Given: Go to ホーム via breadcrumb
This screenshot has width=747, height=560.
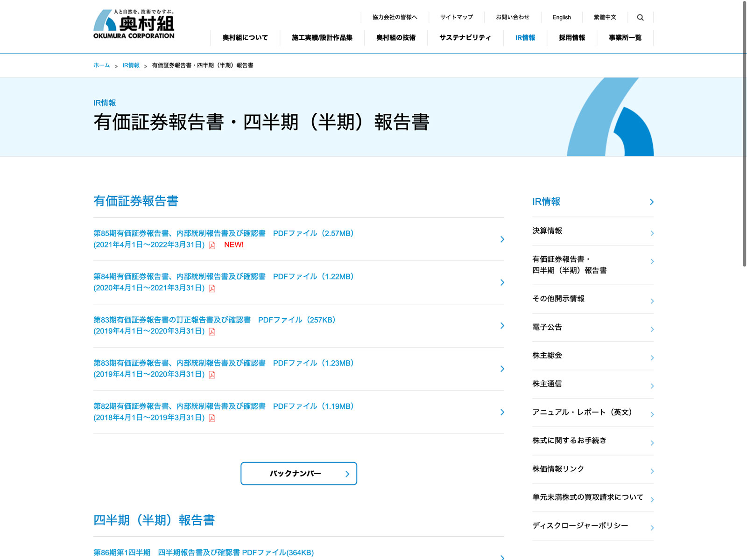Looking at the screenshot, I should tap(101, 65).
